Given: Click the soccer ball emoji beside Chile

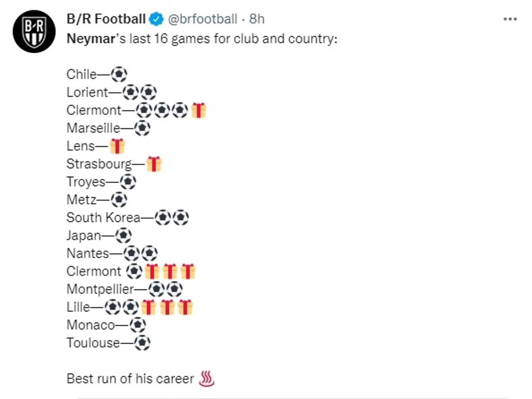Looking at the screenshot, I should (x=119, y=74).
